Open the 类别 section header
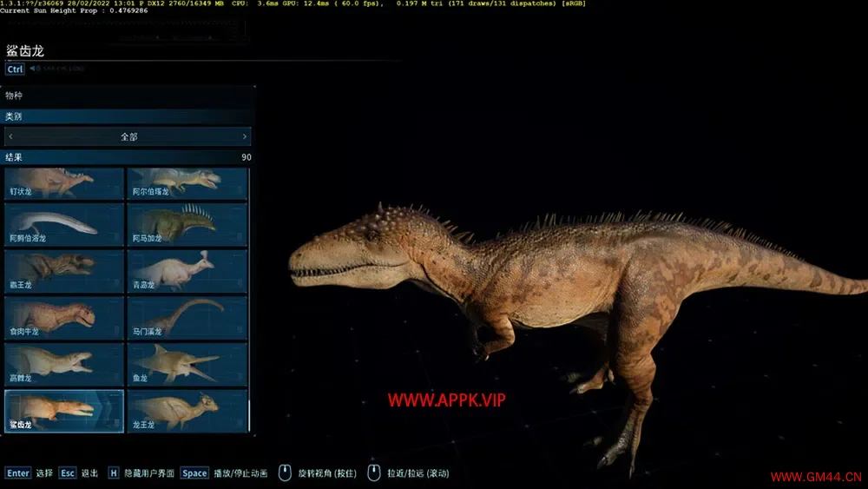 tap(128, 116)
